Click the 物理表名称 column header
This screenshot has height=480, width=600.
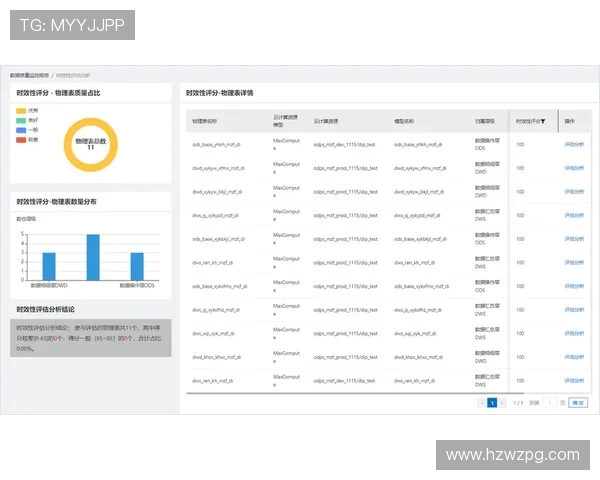click(205, 121)
